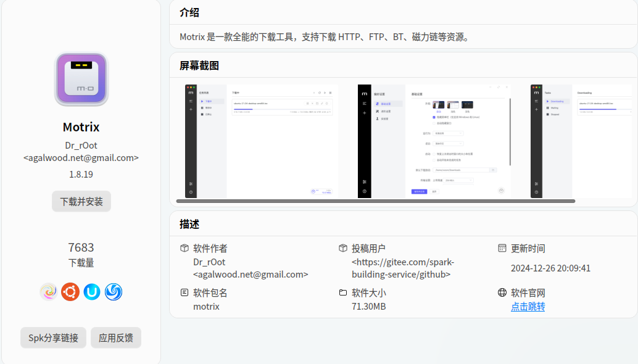638x364 pixels.
Task: Click the version number 1.8.19
Action: pyautogui.click(x=81, y=174)
